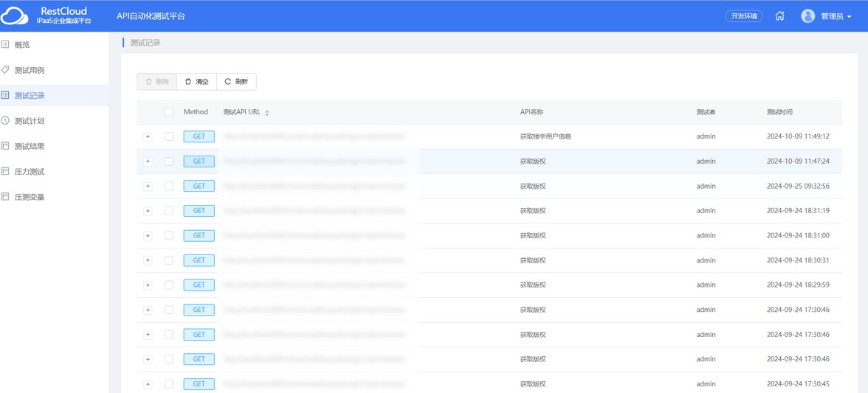This screenshot has width=868, height=393.
Task: Open 测试结果 in the sidebar
Action: pos(30,146)
